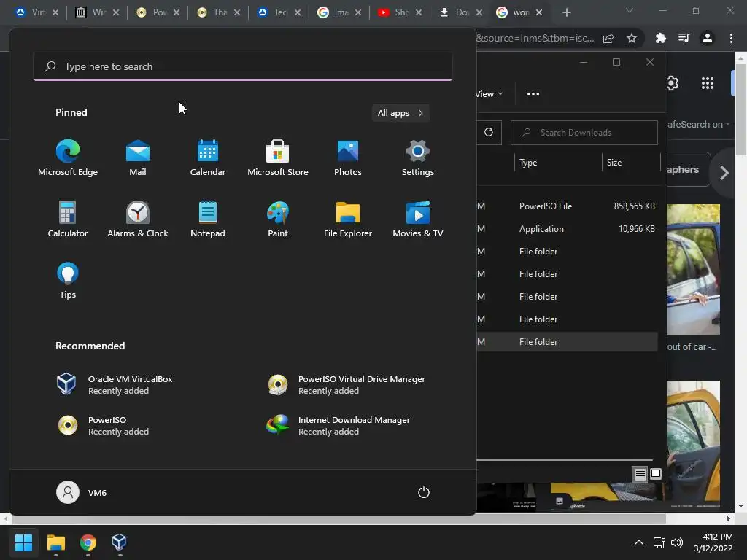Refresh the Downloads folder view
The image size is (747, 560).
pos(489,133)
